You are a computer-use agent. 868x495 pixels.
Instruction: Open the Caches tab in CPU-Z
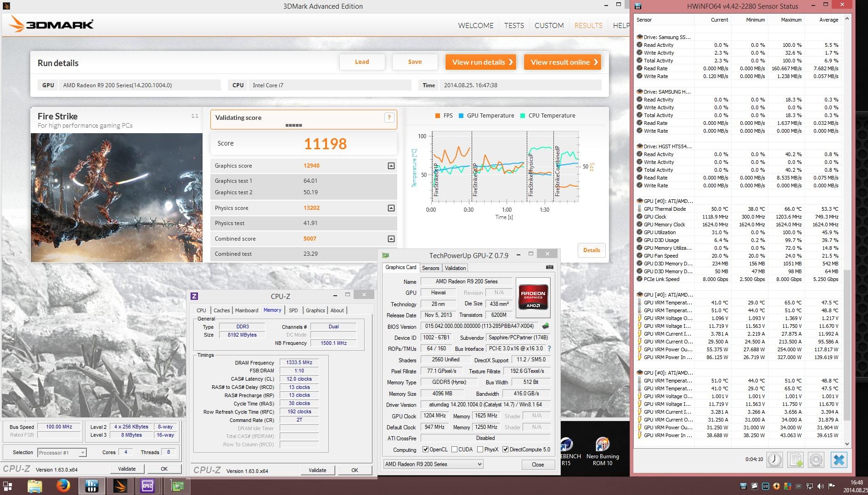(221, 310)
